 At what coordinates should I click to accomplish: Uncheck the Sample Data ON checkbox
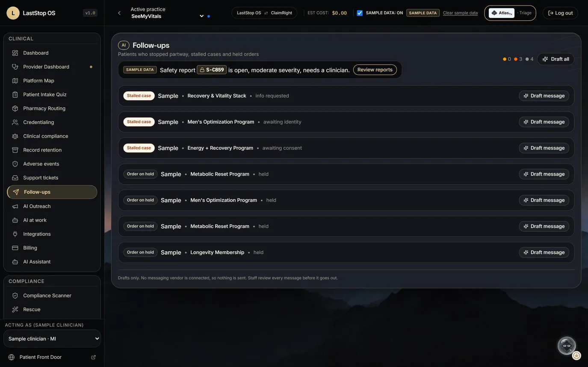[360, 13]
